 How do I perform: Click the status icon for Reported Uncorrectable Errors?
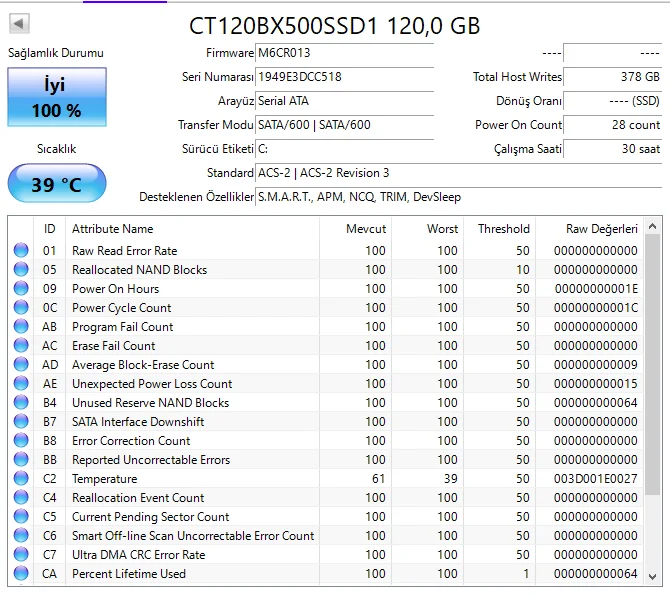(21, 460)
